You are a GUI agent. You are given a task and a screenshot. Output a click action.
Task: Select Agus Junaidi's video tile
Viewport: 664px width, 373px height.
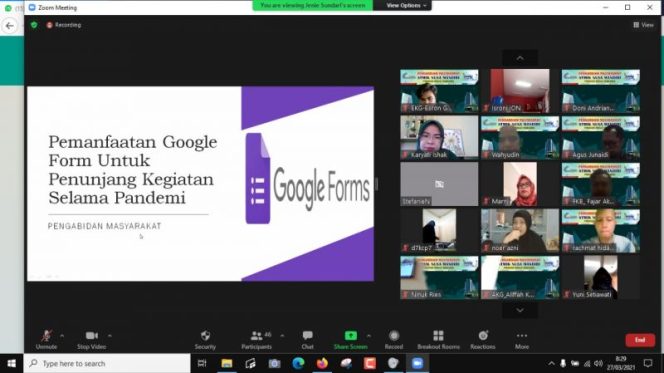[x=600, y=138]
